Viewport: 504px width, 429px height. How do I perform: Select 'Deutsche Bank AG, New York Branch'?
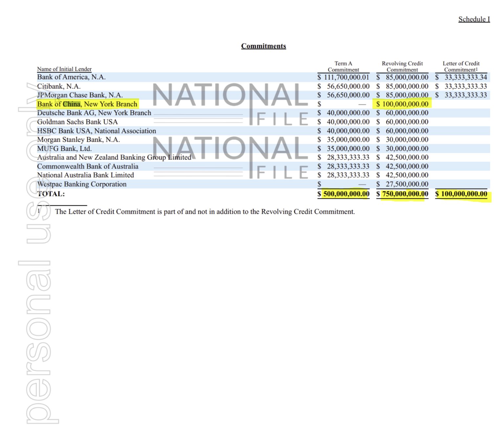click(x=94, y=113)
